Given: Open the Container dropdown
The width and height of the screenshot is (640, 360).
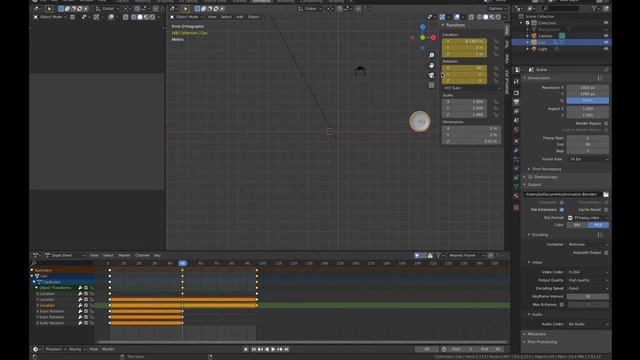Looking at the screenshot, I should coord(588,244).
